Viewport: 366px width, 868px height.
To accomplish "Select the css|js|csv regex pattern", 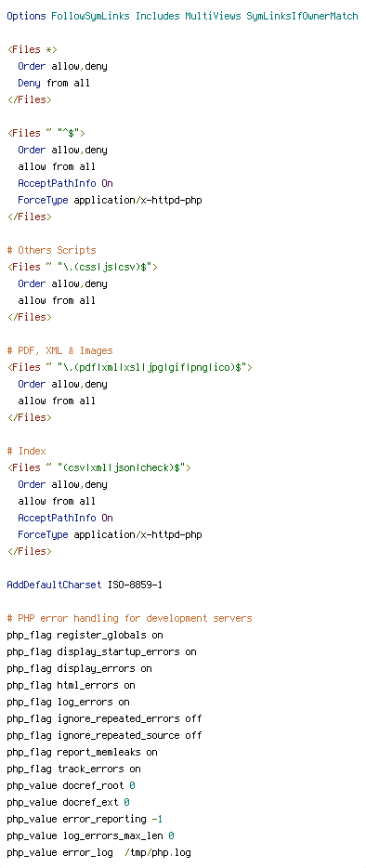I will tap(104, 267).
